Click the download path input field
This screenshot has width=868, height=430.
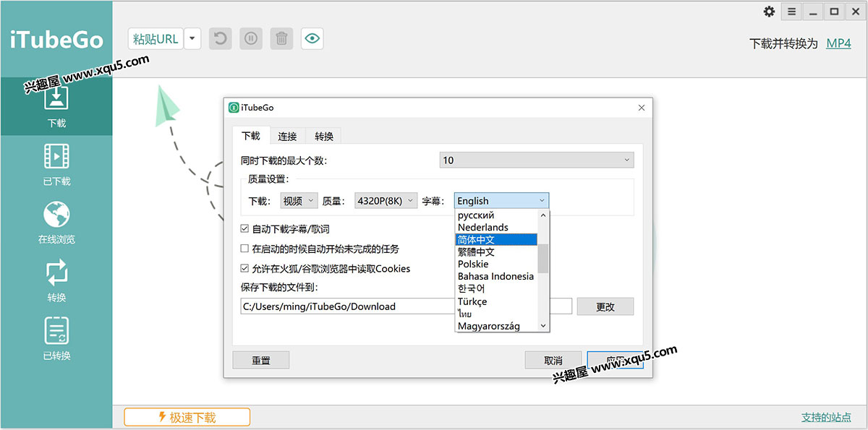pos(347,306)
